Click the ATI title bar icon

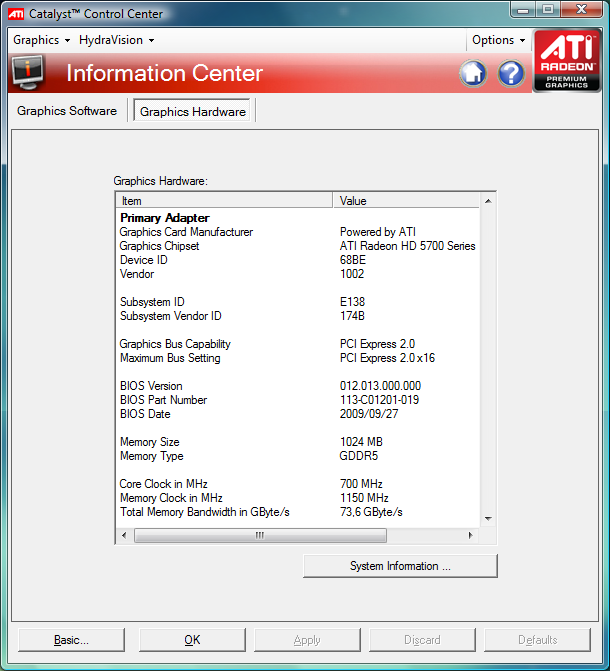16,14
